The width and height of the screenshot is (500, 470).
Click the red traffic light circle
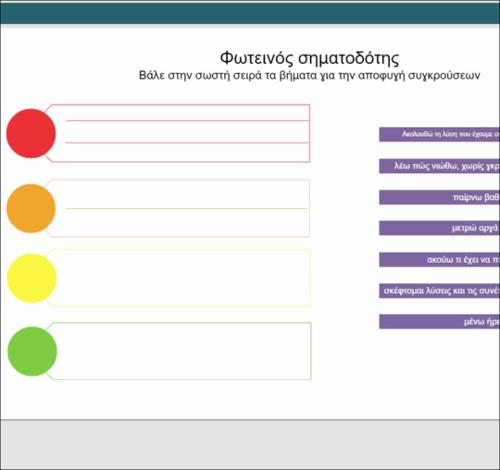point(31,133)
